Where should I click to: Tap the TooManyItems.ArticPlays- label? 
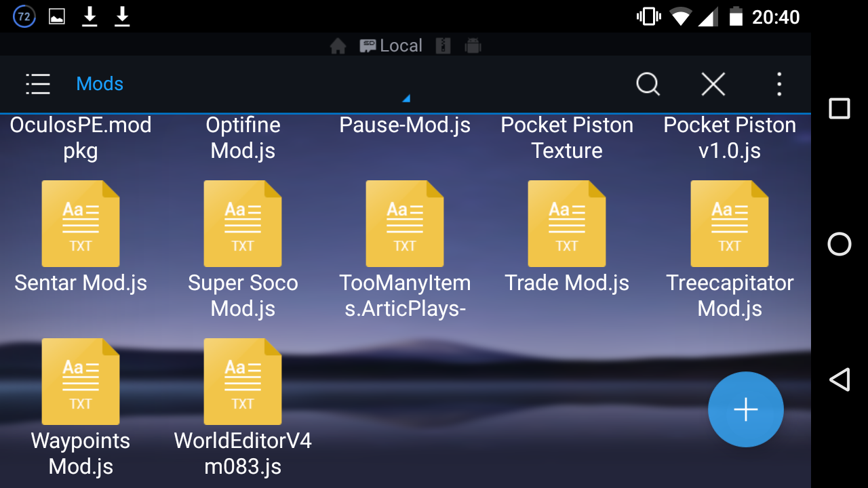pyautogui.click(x=405, y=296)
